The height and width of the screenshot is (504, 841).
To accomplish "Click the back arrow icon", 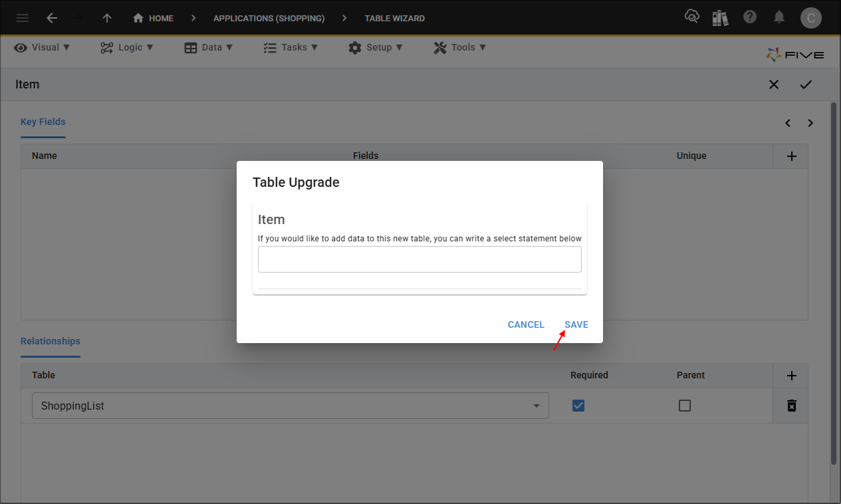I will pyautogui.click(x=52, y=18).
